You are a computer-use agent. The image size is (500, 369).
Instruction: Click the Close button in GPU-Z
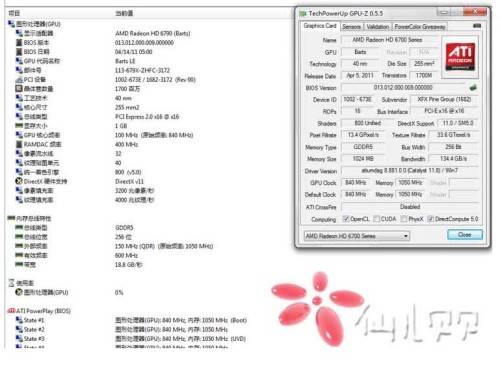click(x=465, y=235)
